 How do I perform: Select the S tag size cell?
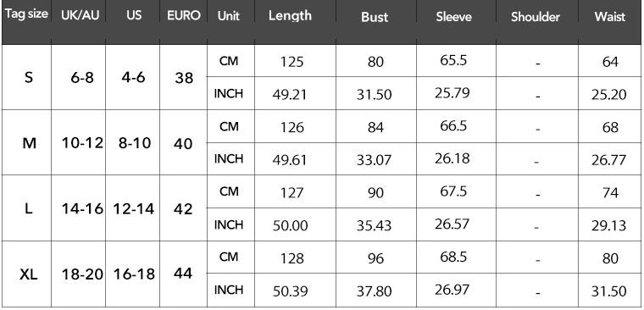[x=28, y=77]
